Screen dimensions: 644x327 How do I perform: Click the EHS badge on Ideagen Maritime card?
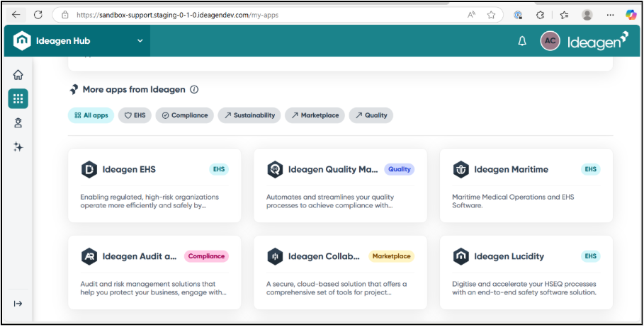[591, 169]
